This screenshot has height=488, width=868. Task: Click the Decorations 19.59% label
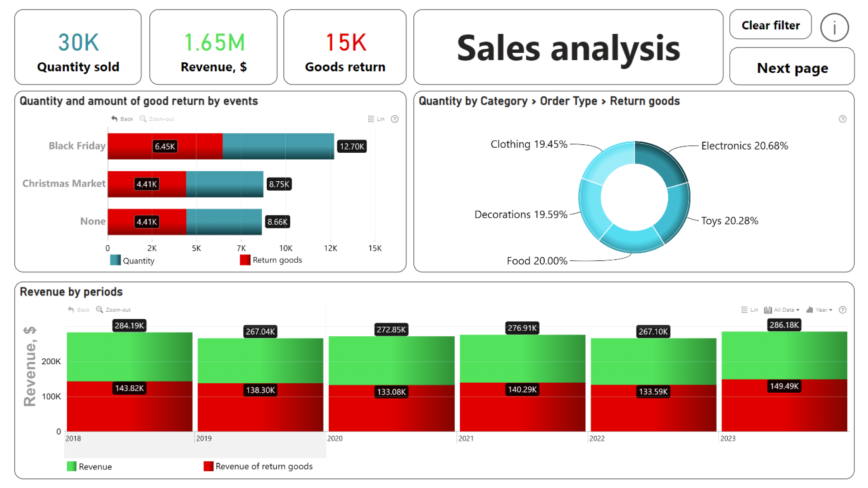click(521, 214)
